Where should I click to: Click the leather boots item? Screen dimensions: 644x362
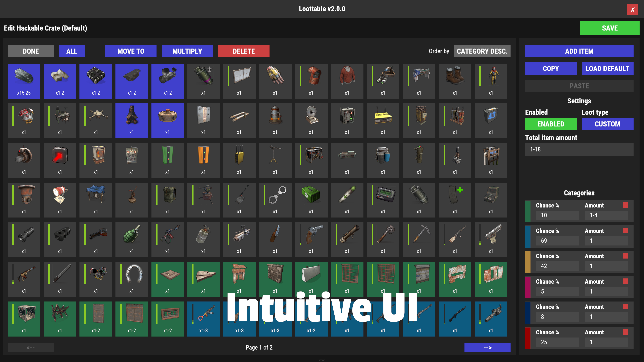455,81
